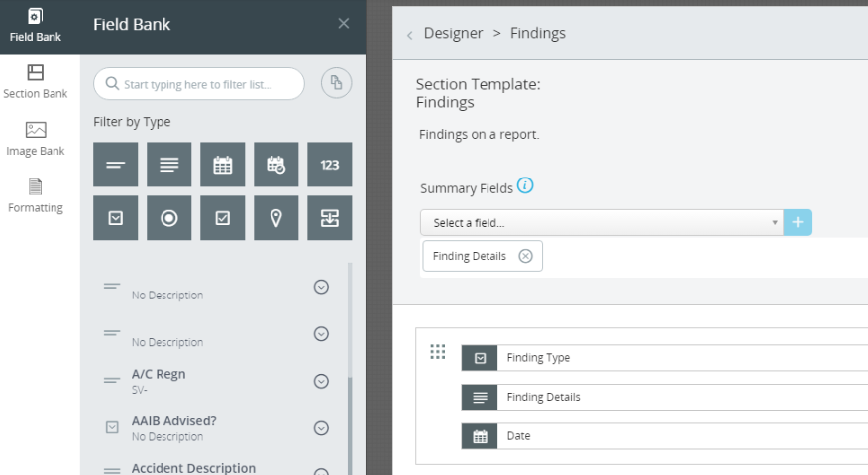Image resolution: width=868 pixels, height=475 pixels.
Task: Open the Designer breadcrumb link
Action: [453, 34]
